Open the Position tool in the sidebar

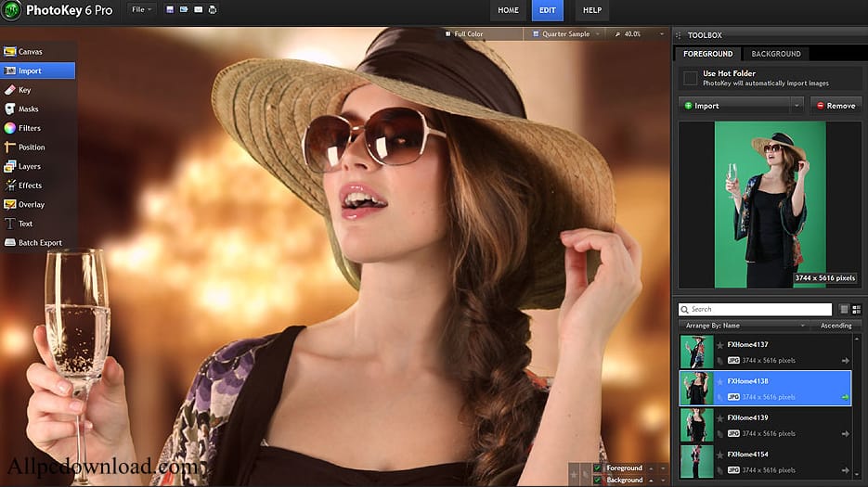click(x=38, y=147)
